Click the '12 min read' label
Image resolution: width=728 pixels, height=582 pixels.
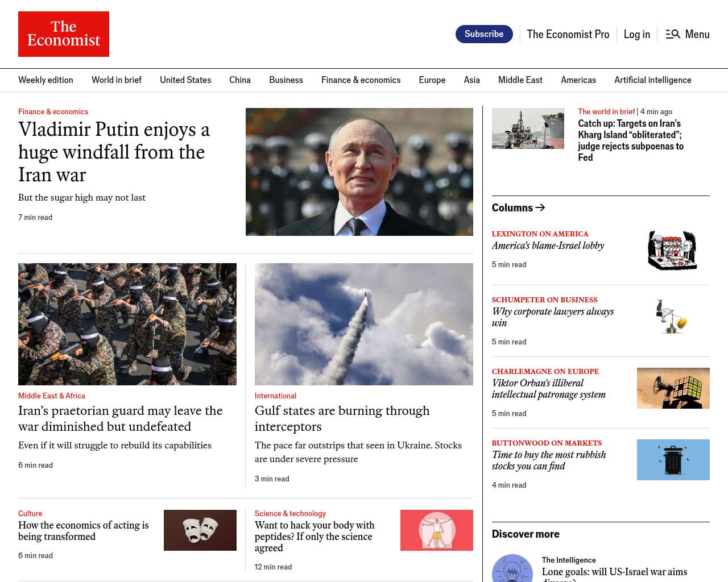point(273,567)
